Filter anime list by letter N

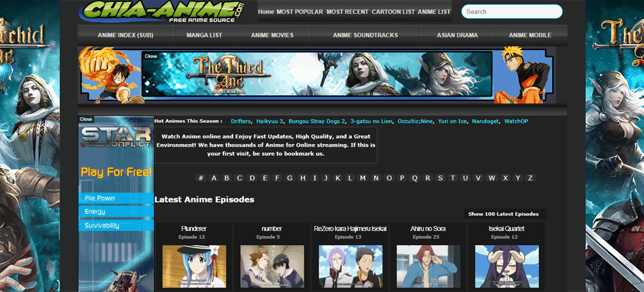[376, 178]
